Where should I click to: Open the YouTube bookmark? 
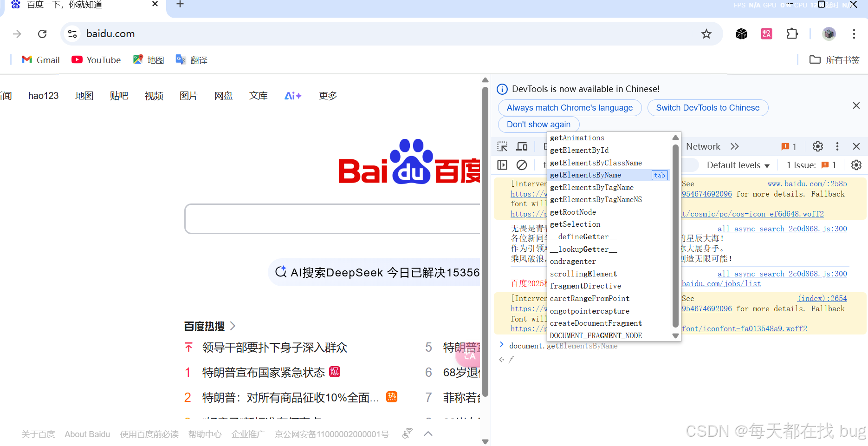[x=96, y=60]
